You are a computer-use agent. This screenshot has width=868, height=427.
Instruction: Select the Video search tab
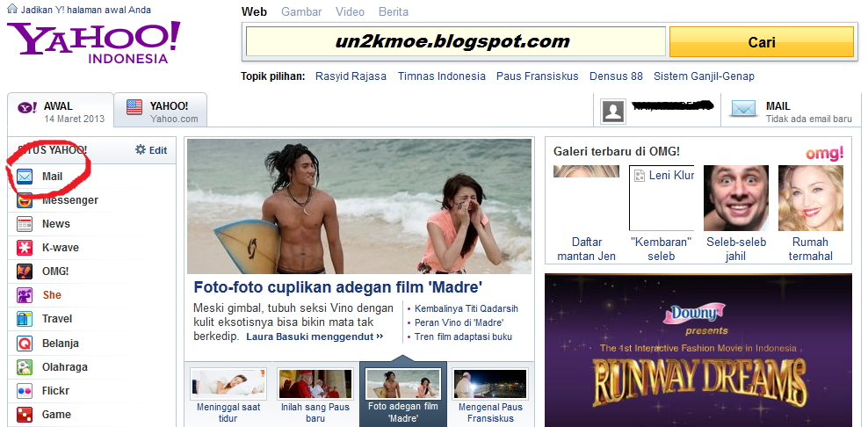[350, 11]
